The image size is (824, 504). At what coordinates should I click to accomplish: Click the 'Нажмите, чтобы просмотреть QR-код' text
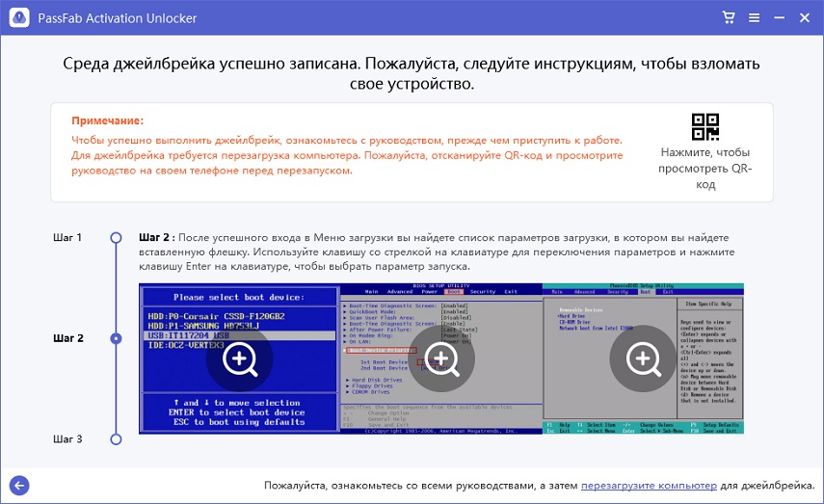click(704, 168)
